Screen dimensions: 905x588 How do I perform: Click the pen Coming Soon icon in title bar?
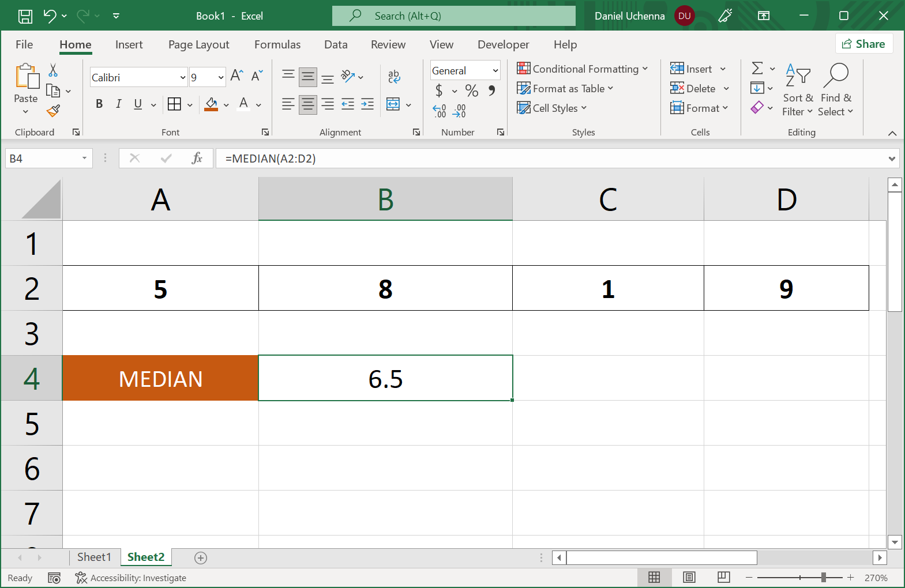725,16
